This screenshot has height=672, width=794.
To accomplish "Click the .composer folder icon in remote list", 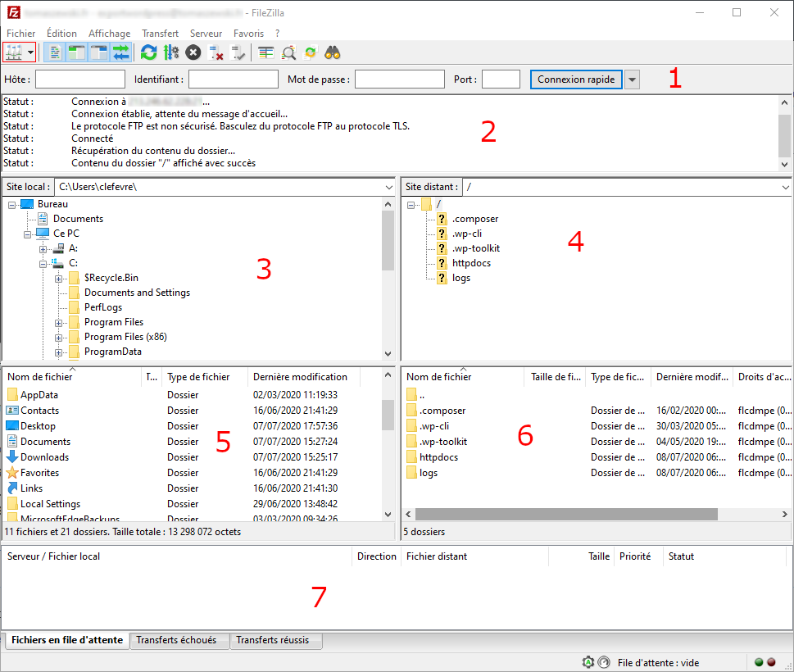I will click(411, 411).
